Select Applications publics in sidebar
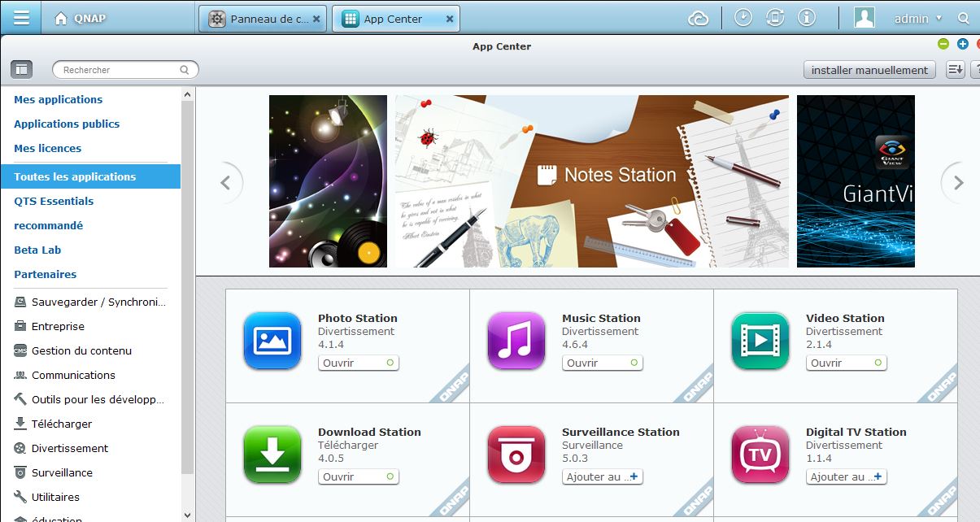Viewport: 980px width, 522px height. [x=67, y=124]
